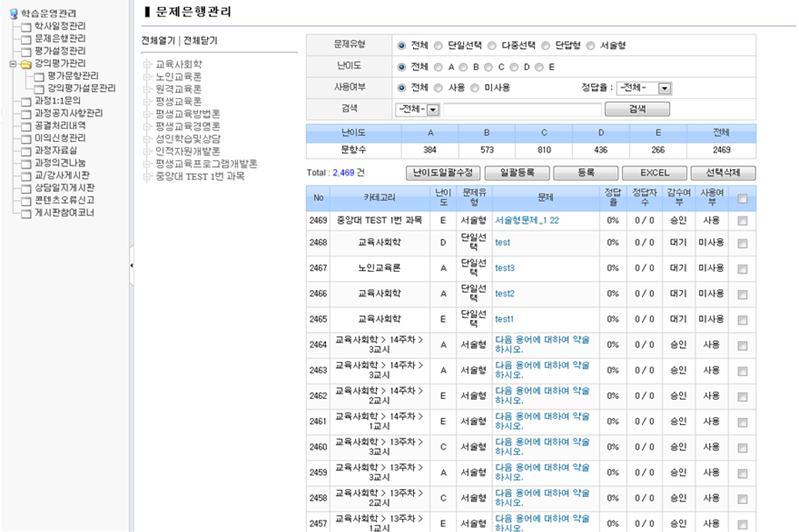Screen dimensions: 799x532
Task: Click the 강의평가관리 folder icon
Action: click(x=25, y=63)
